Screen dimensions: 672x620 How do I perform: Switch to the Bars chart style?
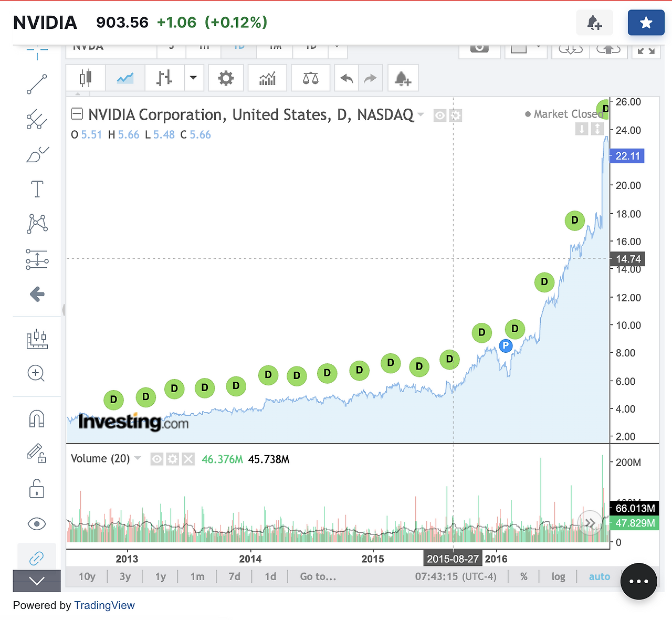point(164,78)
